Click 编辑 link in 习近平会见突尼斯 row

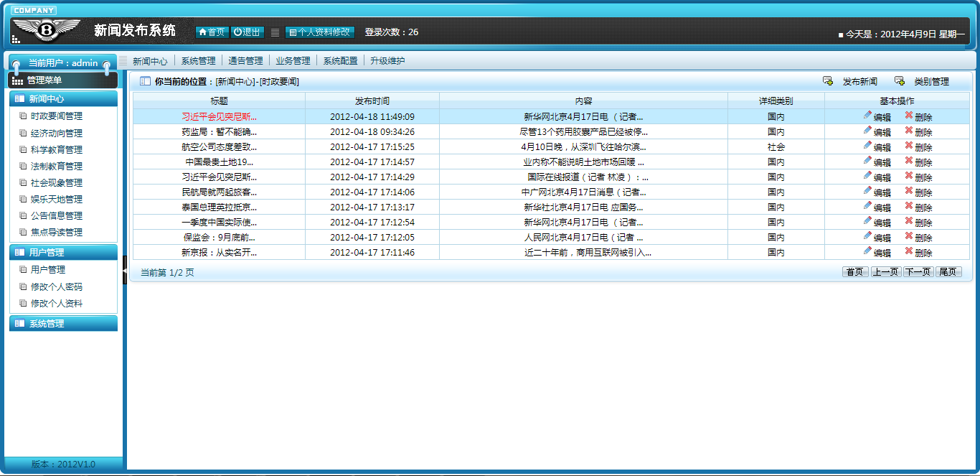click(x=882, y=117)
